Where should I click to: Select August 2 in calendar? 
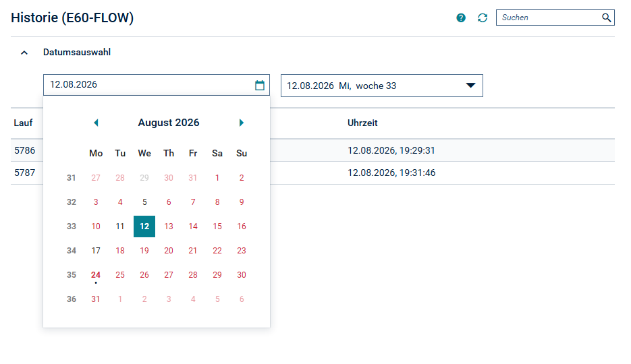coord(242,177)
